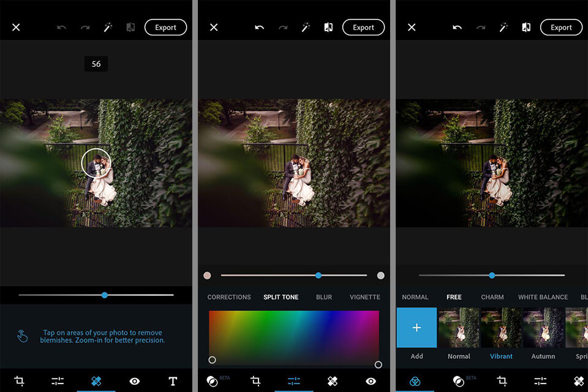Activate the Spot Healing blemish tool

96,380
